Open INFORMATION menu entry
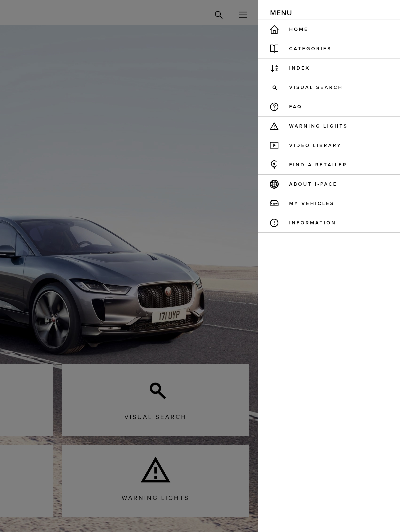 pyautogui.click(x=329, y=223)
